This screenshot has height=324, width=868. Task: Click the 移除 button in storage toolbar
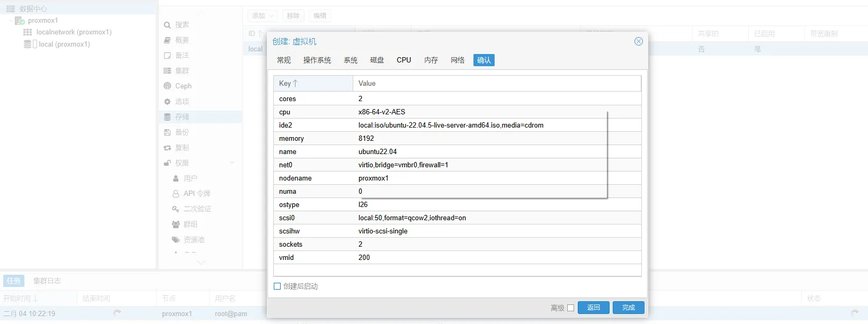(293, 16)
